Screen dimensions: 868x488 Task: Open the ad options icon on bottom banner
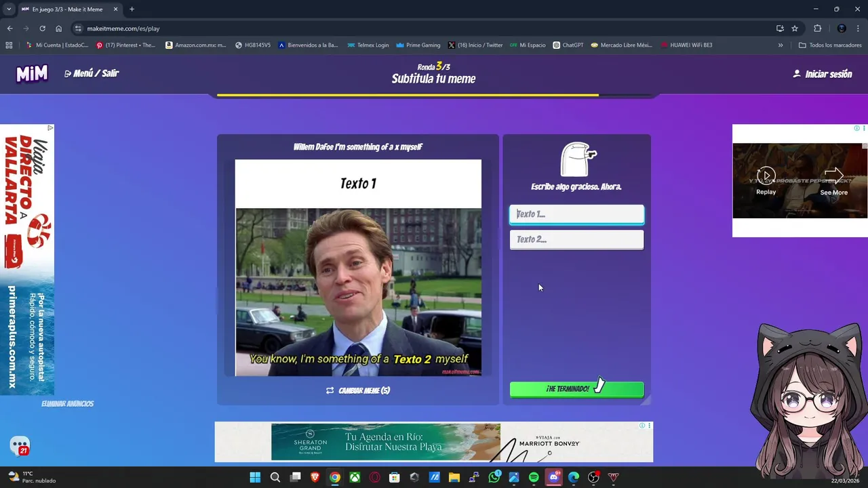(x=650, y=426)
